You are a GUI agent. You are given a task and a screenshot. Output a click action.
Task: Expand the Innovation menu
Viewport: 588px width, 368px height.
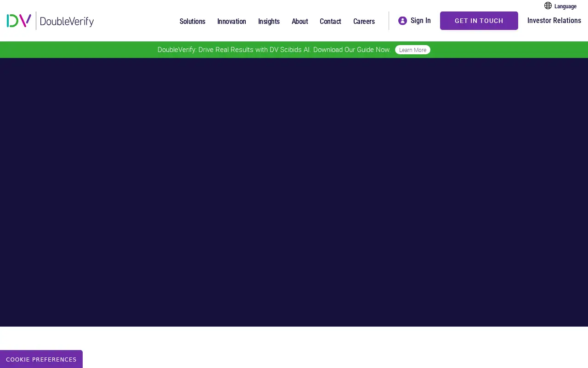point(232,21)
